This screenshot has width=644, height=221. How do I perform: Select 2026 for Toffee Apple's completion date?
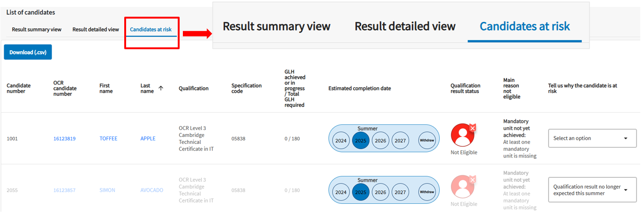click(381, 141)
